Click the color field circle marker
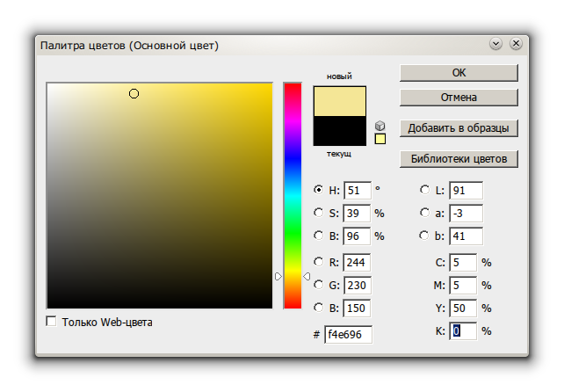Image resolution: width=564 pixels, height=392 pixels. click(134, 93)
